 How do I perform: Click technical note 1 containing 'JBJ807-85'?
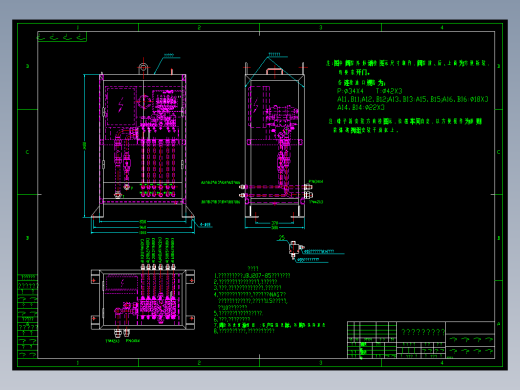click(252, 276)
